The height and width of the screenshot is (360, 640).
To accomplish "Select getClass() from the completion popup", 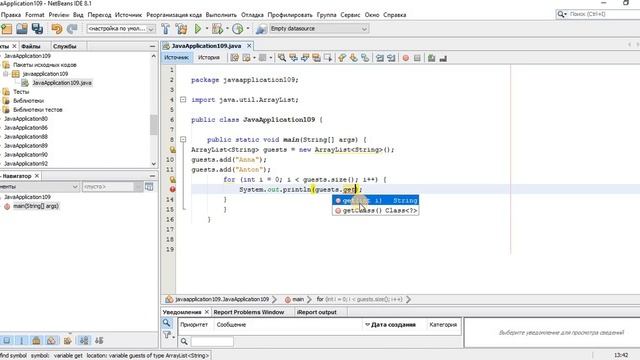I will pyautogui.click(x=376, y=211).
